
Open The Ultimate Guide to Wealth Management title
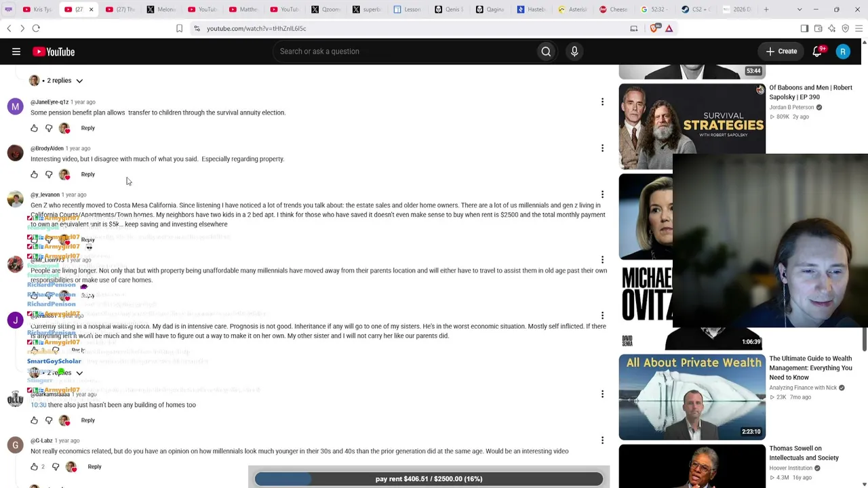click(x=810, y=368)
